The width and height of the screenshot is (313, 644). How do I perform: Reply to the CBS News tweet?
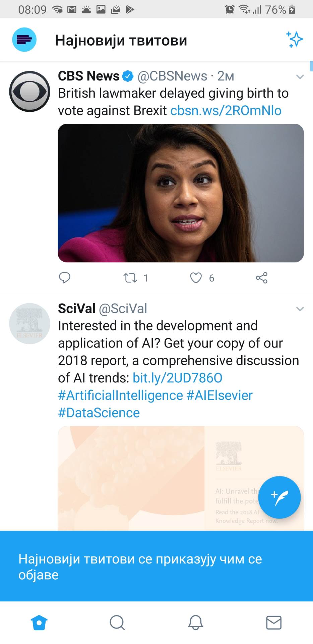[65, 278]
